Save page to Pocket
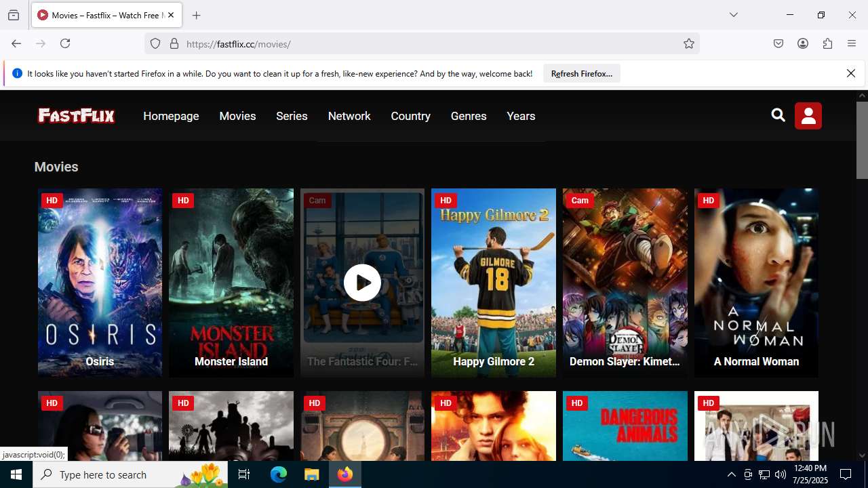 tap(778, 43)
